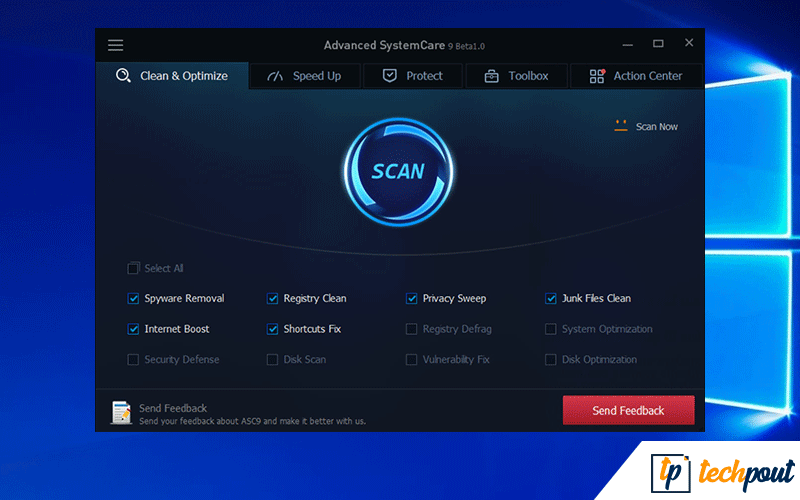Open the hamburger menu icon
Viewport: 800px width, 500px height.
(x=116, y=45)
